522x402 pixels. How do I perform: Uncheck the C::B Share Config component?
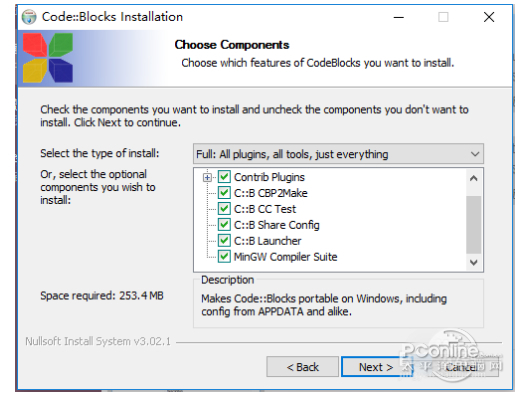[224, 225]
